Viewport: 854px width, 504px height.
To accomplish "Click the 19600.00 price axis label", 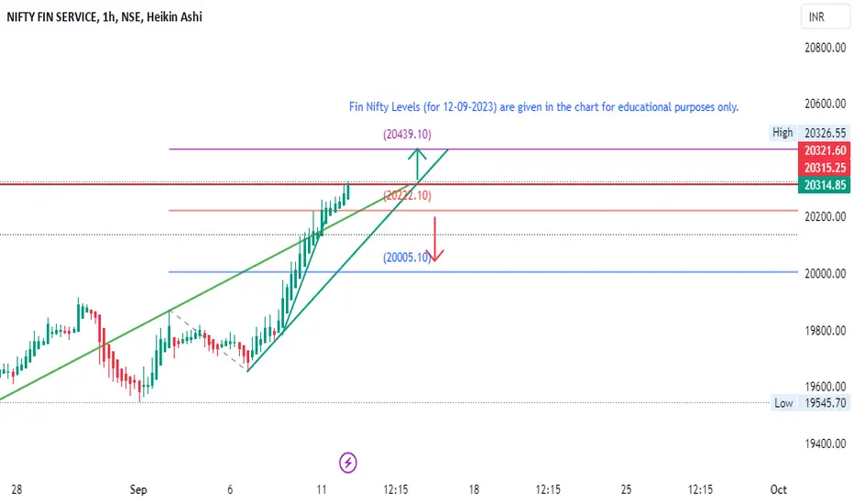I will [825, 387].
